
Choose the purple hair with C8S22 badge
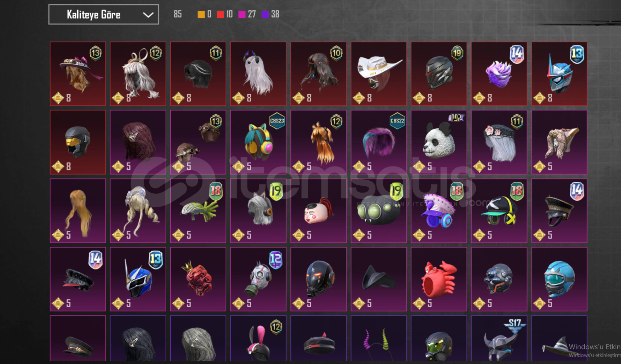click(x=378, y=142)
